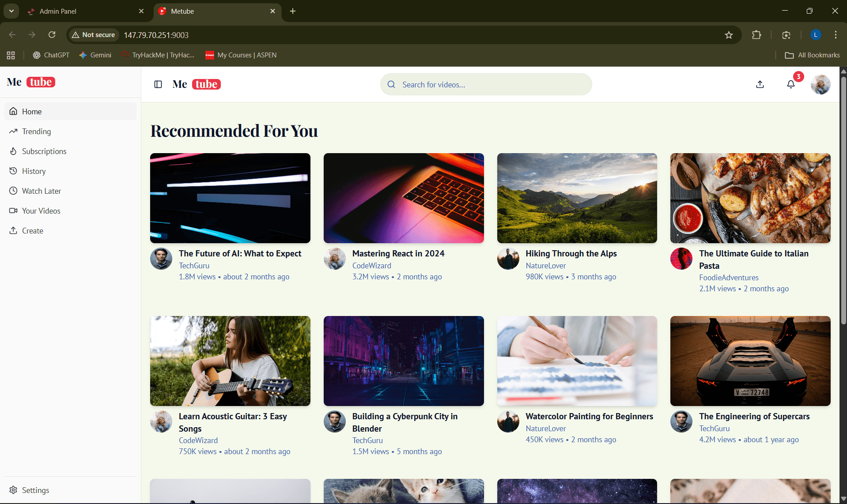Viewport: 847px width, 504px height.
Task: Open the FoodieAdventures channel link
Action: pos(729,278)
